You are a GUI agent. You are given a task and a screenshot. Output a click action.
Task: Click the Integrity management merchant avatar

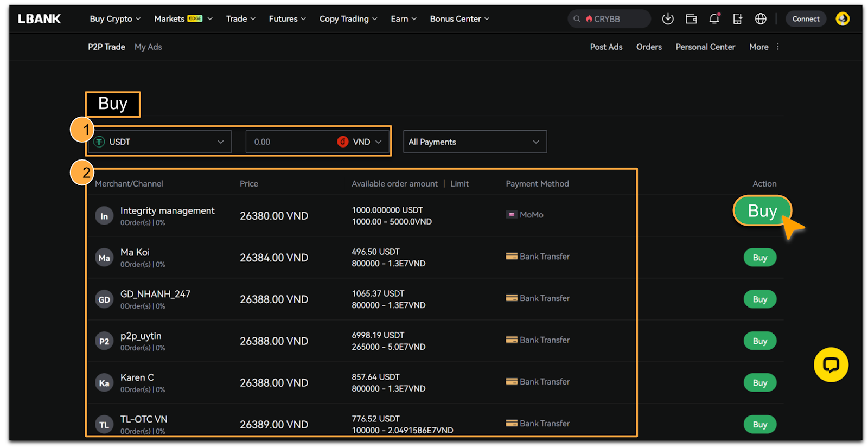tap(104, 216)
